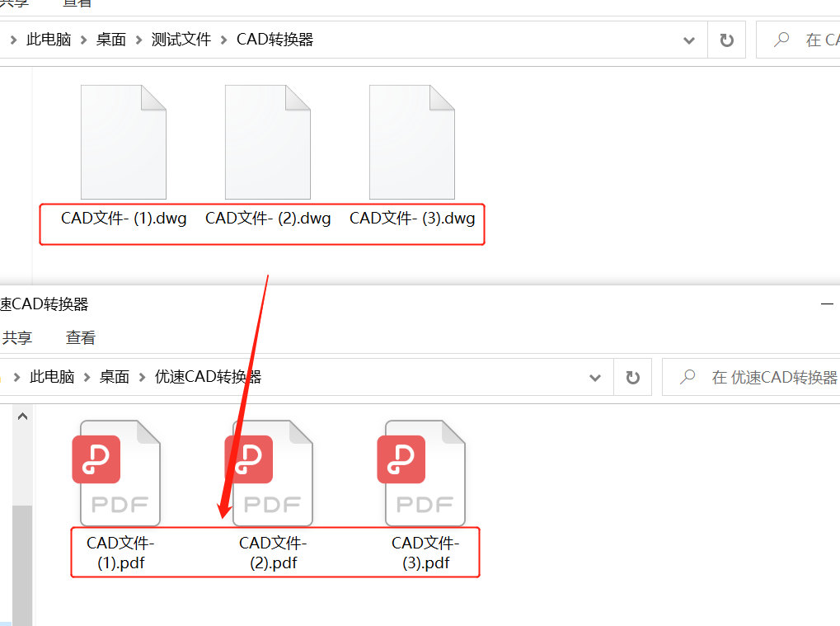Open address history dropdown in CAD转换器 window
Screen dimensions: 840x626
pos(689,40)
